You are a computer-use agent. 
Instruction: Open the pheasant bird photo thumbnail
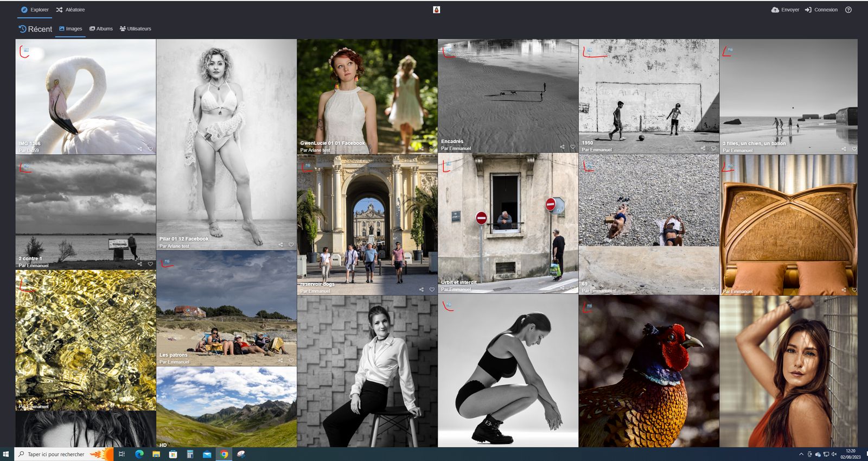tap(649, 371)
